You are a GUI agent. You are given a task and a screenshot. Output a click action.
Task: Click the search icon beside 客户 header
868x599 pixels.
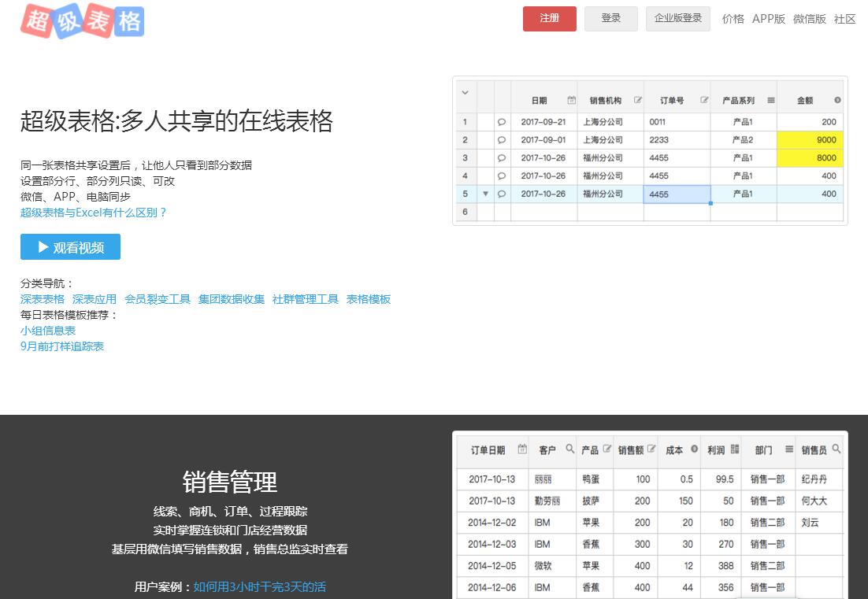point(569,449)
